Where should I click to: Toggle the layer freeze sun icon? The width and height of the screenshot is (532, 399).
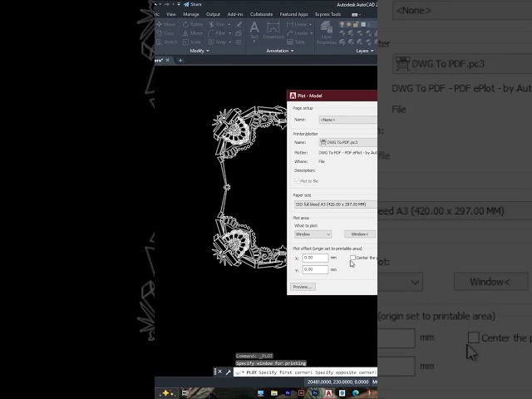pos(349,24)
